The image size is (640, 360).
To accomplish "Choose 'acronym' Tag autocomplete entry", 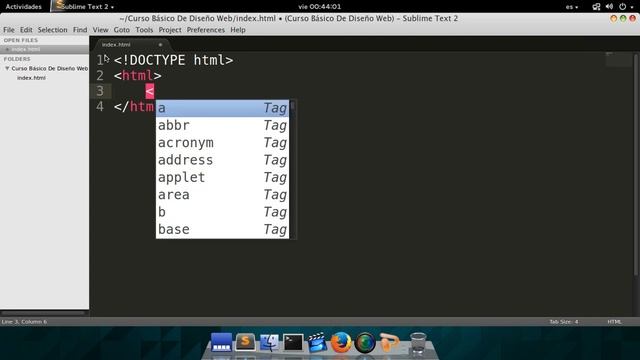I will (222, 143).
